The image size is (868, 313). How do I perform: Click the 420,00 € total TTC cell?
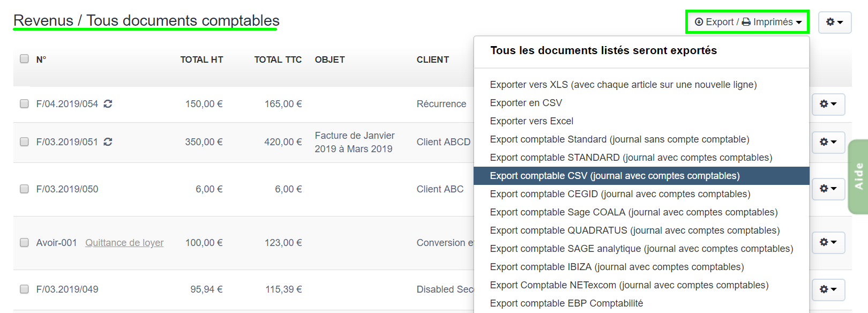tap(283, 142)
